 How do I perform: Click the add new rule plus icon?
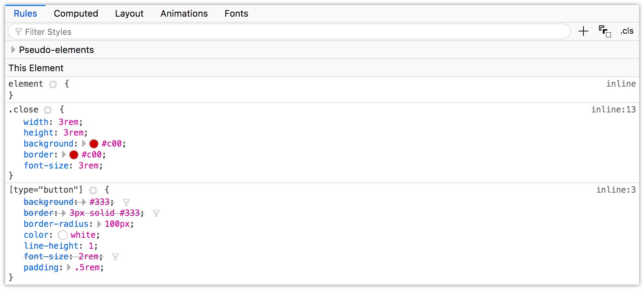(x=583, y=31)
